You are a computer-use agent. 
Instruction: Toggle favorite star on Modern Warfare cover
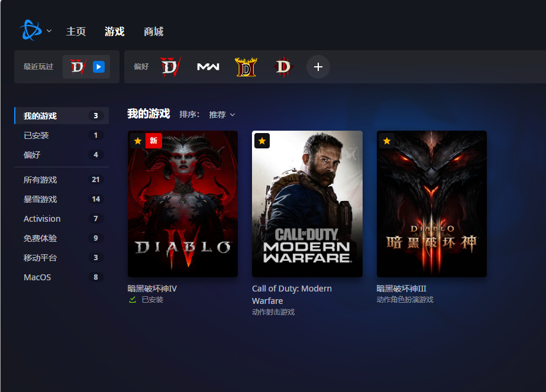tap(262, 141)
